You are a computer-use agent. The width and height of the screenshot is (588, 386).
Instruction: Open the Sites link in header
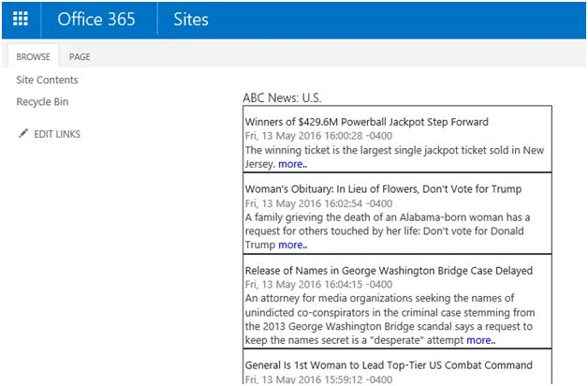click(190, 19)
